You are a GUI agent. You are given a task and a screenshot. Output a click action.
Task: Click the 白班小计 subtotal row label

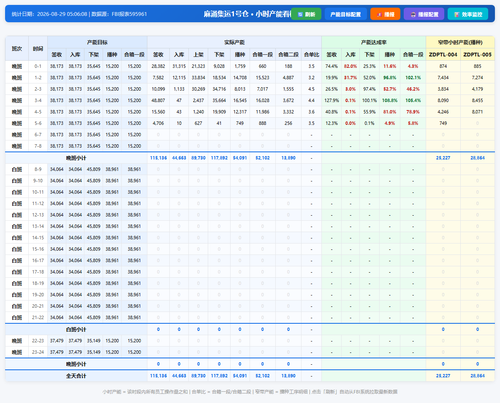[76, 329]
